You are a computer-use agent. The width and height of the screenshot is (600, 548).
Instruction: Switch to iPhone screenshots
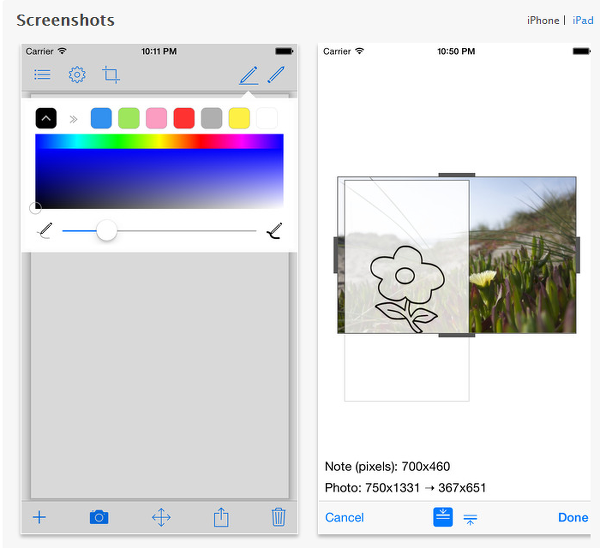click(x=543, y=20)
